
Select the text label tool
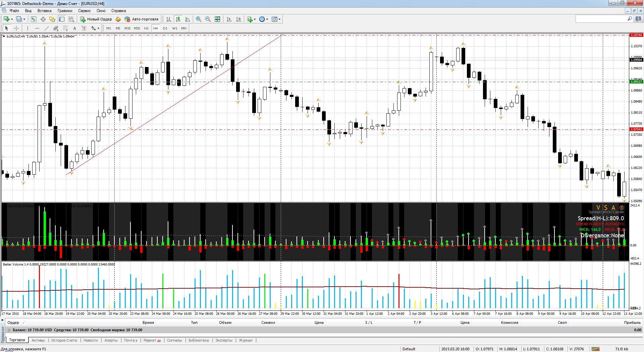[84, 28]
